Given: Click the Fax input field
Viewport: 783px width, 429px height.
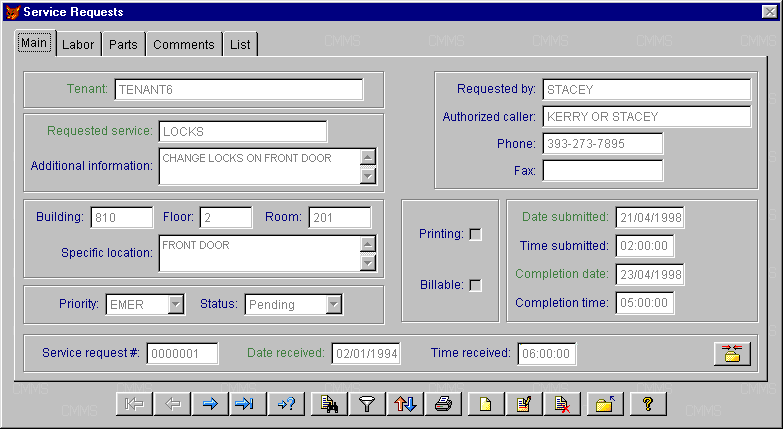Looking at the screenshot, I should (602, 170).
